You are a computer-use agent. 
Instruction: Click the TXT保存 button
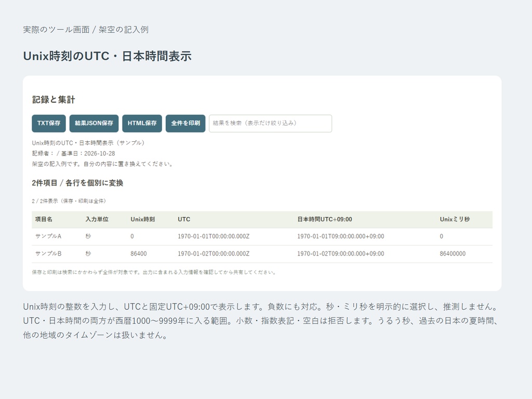[x=48, y=124]
